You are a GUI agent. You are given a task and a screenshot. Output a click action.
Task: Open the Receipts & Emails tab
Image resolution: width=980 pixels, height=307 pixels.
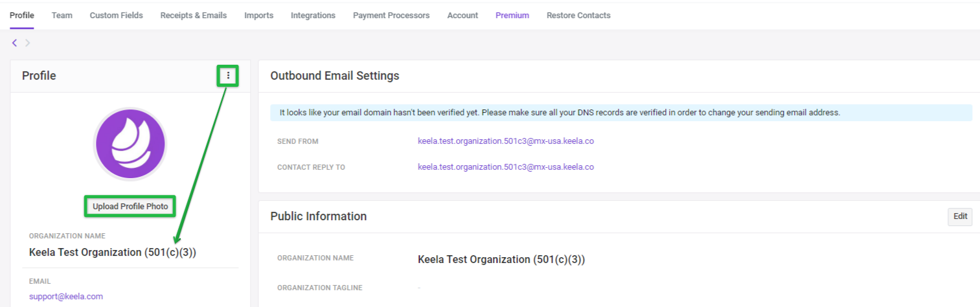pos(194,15)
